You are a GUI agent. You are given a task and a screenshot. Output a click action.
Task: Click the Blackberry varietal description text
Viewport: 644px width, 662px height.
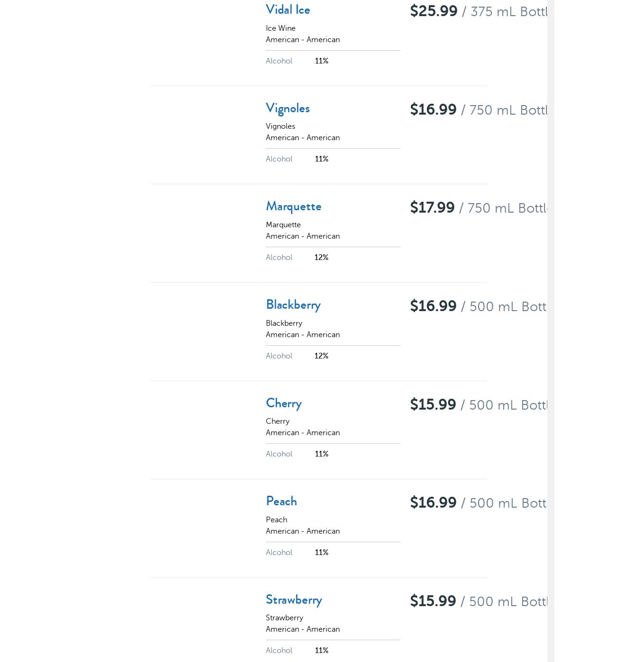284,323
